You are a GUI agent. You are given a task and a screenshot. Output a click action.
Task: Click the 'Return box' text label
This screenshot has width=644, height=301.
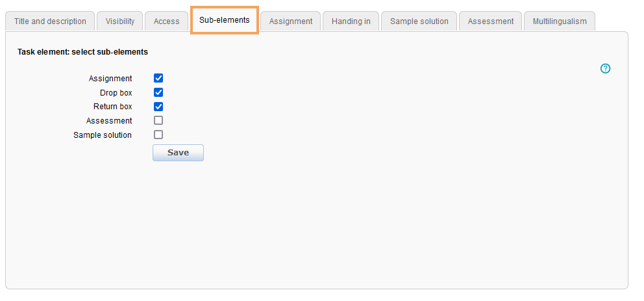pyautogui.click(x=112, y=107)
